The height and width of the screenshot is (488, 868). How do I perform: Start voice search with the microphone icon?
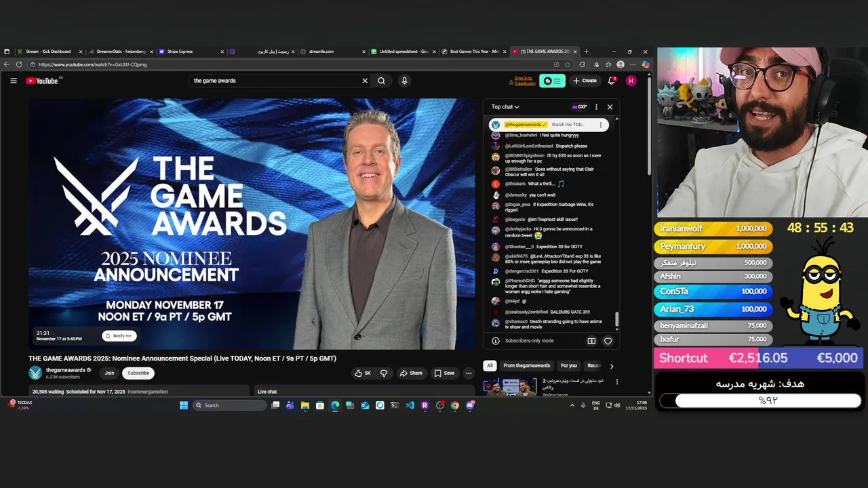pyautogui.click(x=404, y=81)
